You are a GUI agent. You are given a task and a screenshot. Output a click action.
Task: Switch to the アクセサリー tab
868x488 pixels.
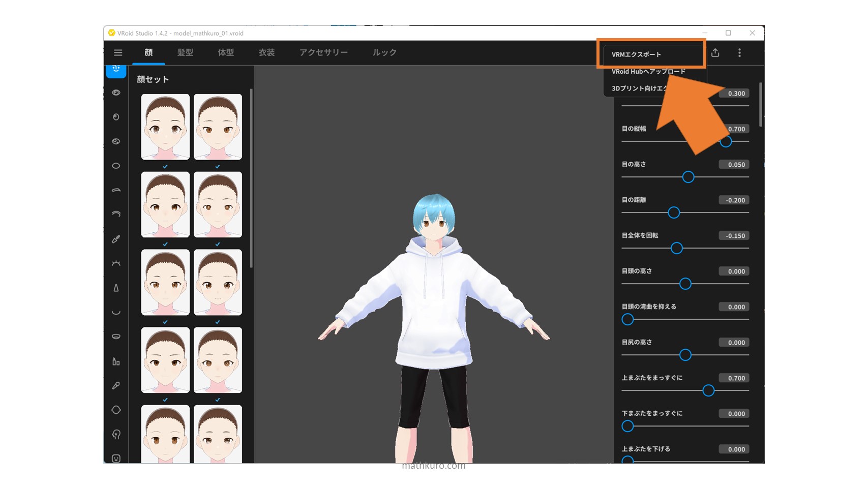323,52
